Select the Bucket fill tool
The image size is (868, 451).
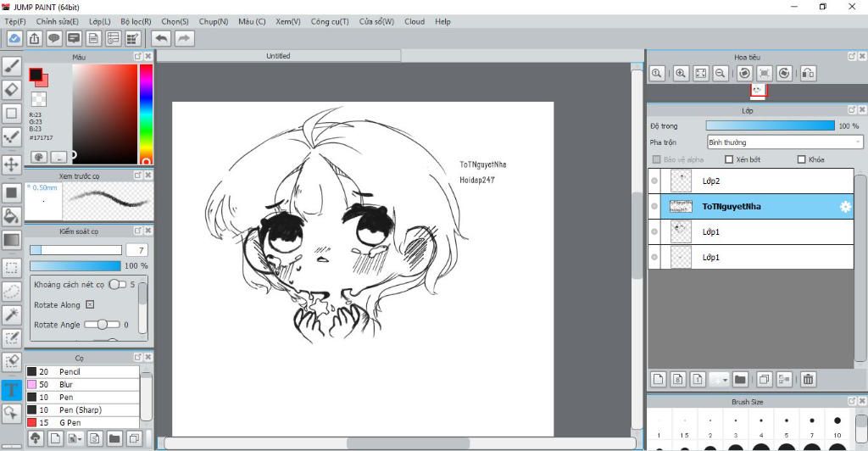tap(12, 216)
